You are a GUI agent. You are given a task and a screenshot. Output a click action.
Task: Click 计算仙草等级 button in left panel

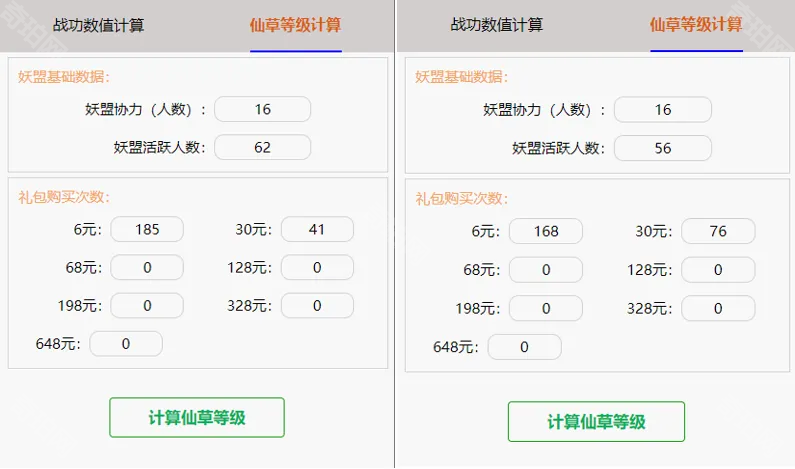pyautogui.click(x=197, y=417)
